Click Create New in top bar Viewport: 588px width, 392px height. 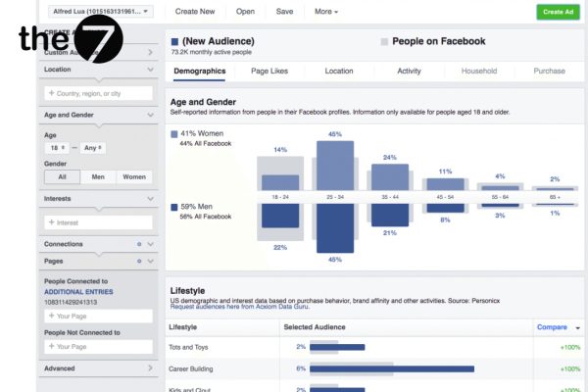tap(195, 12)
